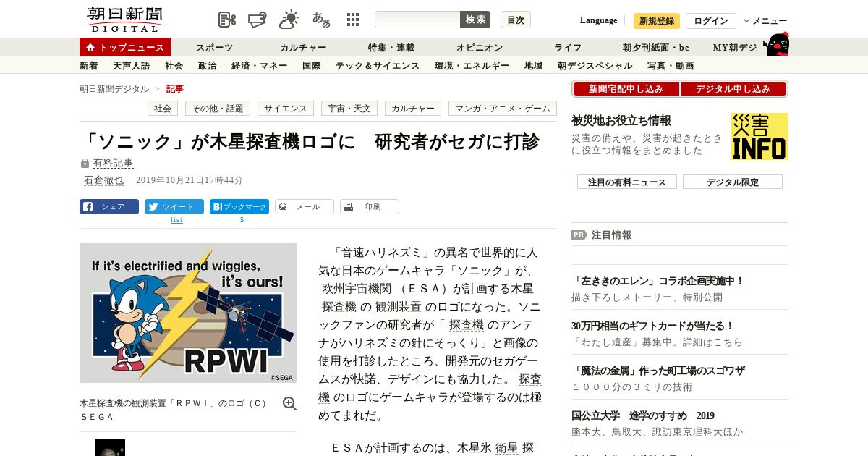Enlarge image with magnifier icon

289,404
